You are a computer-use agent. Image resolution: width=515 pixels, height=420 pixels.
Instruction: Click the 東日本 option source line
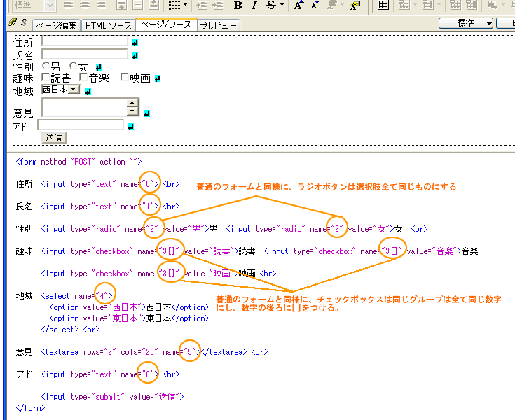coord(129,318)
